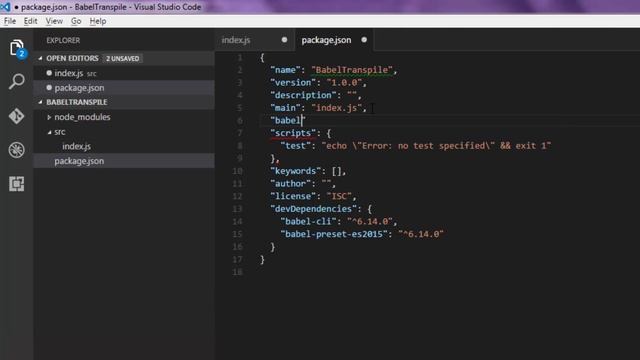This screenshot has height=360, width=640.
Task: Click the "babel-preset-es2015" dependency key
Action: tap(333, 234)
